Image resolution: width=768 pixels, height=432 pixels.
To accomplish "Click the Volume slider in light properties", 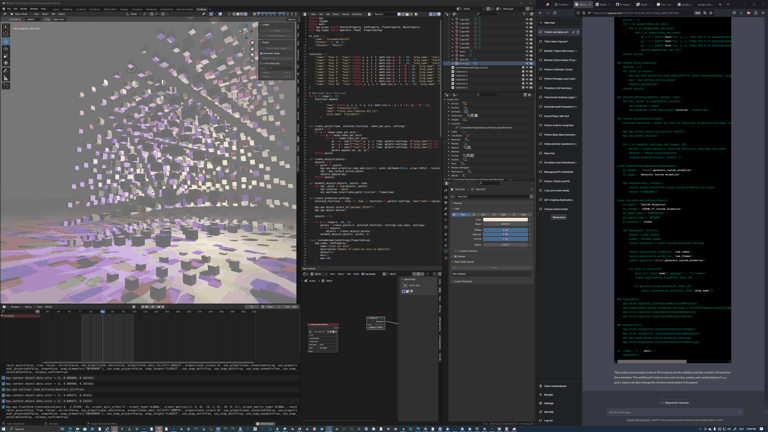I will [x=505, y=239].
